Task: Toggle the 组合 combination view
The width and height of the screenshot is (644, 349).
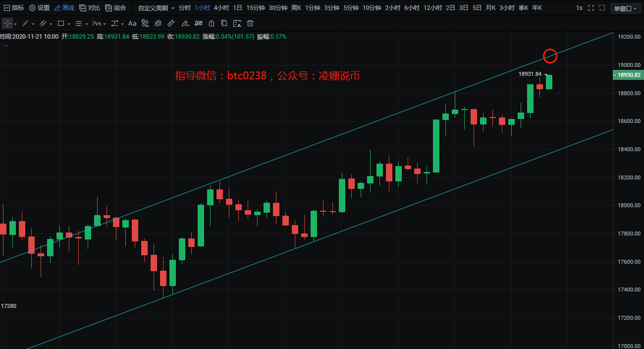Action: (x=115, y=8)
